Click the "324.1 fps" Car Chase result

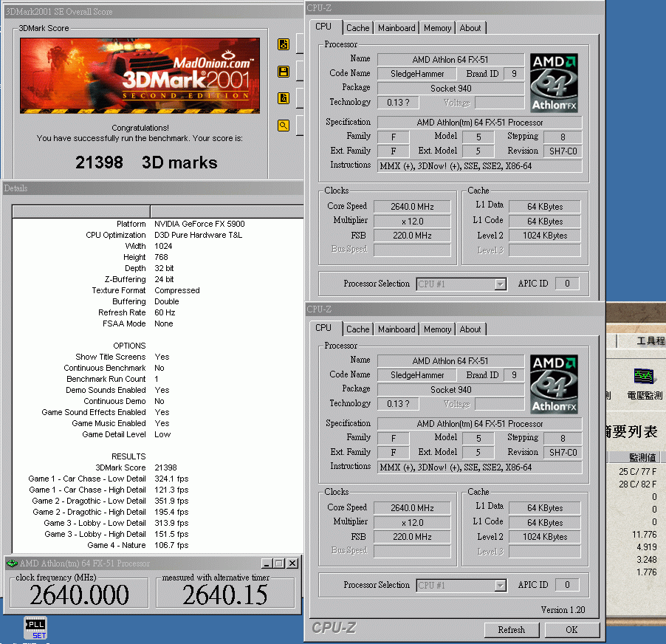171,479
